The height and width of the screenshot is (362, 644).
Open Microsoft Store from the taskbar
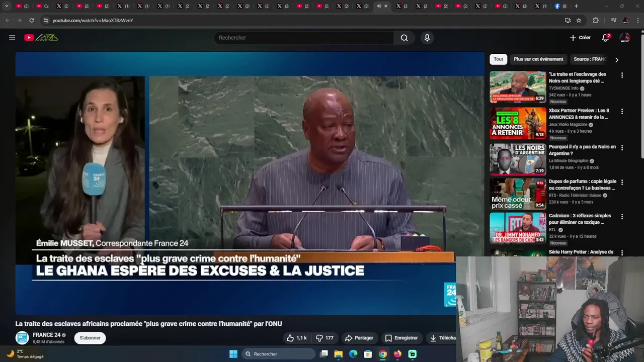(368, 354)
